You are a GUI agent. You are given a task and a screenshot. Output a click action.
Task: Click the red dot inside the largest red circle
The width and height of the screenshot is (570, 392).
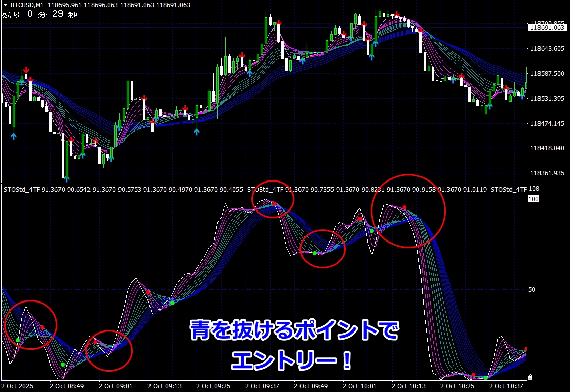tap(404, 207)
